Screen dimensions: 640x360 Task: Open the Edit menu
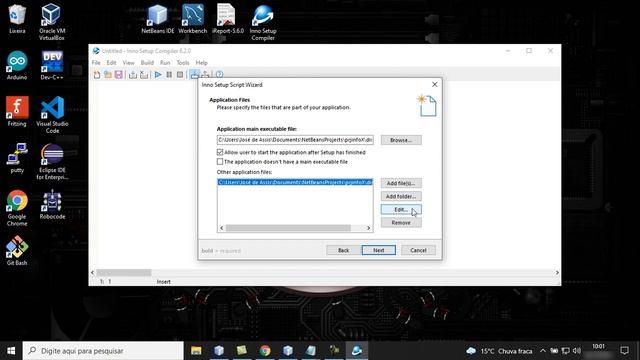click(111, 63)
